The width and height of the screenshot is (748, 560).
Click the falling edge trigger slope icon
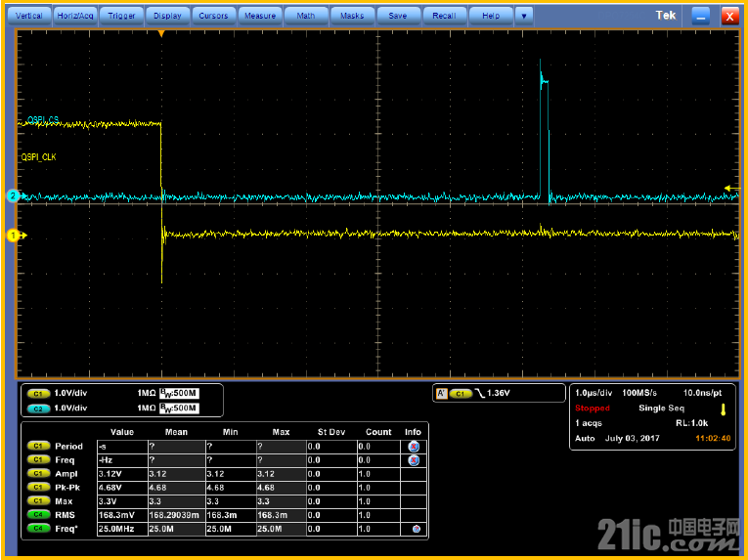click(480, 394)
